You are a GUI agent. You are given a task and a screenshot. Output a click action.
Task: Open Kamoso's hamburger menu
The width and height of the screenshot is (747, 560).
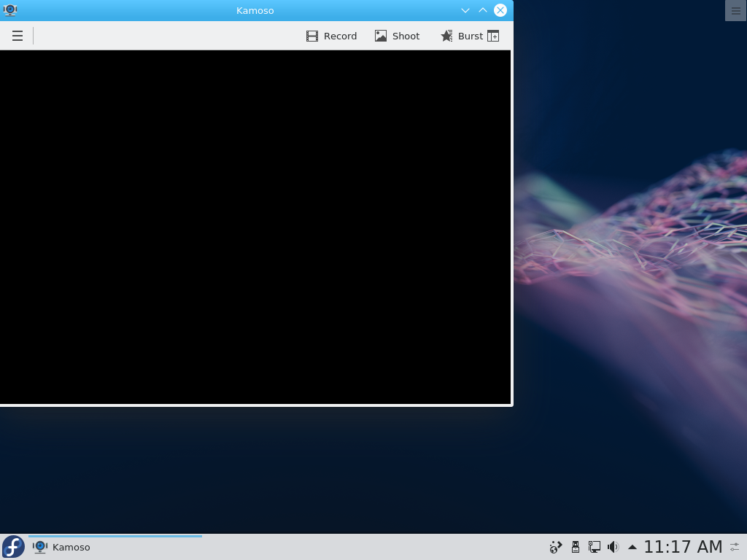[x=18, y=36]
